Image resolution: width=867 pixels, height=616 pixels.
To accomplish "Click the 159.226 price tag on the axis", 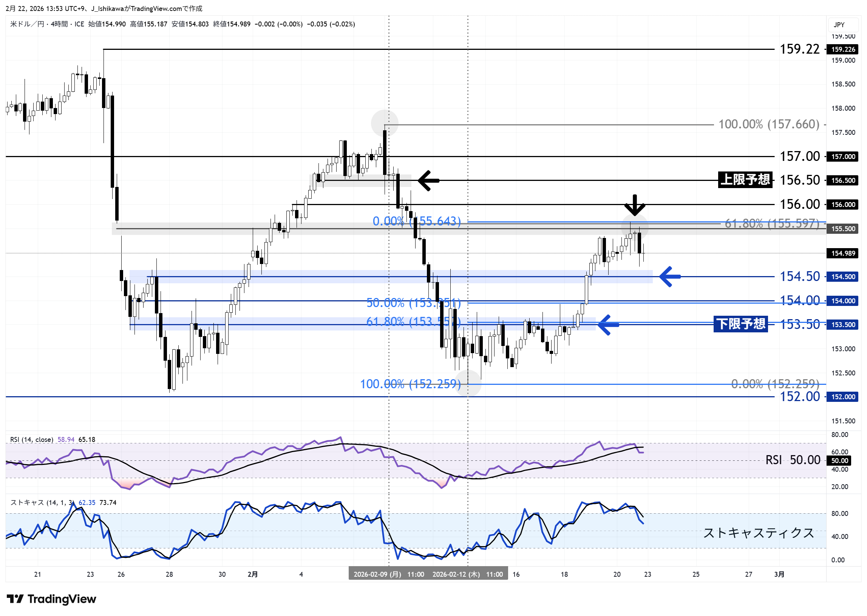I will click(843, 49).
